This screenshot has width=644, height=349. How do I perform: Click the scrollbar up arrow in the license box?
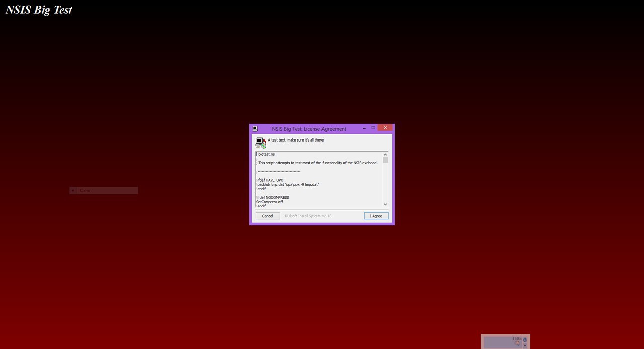tap(385, 154)
